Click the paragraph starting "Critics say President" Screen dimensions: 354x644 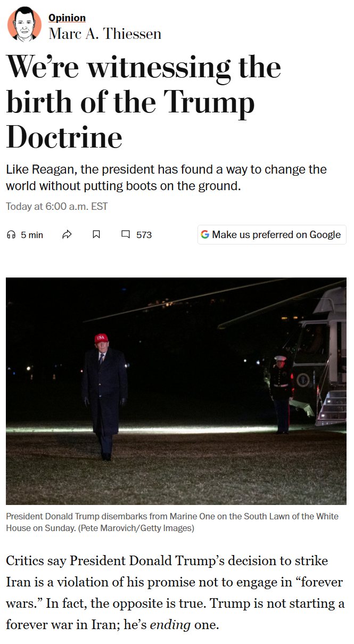point(175,592)
